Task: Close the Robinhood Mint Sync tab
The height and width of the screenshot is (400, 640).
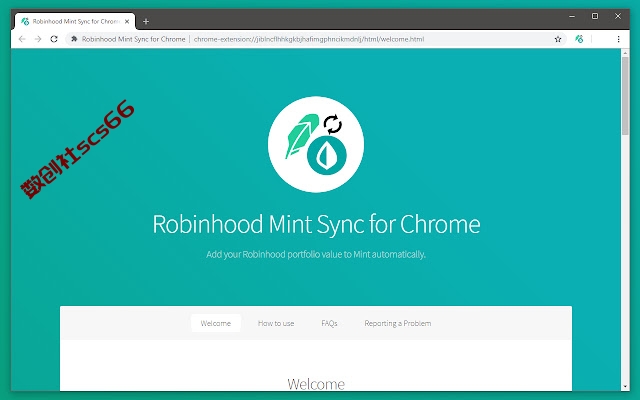Action: tap(127, 21)
